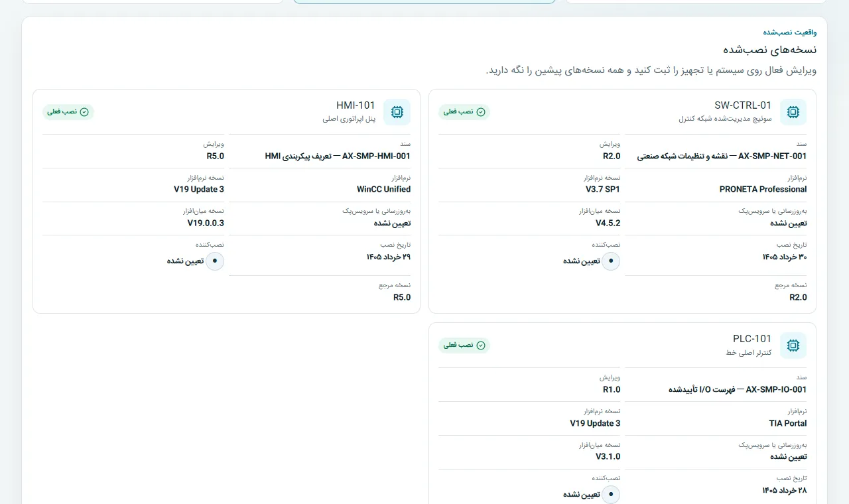Screen dimensions: 849x504
Task: Click the software name TIA Portal
Action: coord(788,423)
